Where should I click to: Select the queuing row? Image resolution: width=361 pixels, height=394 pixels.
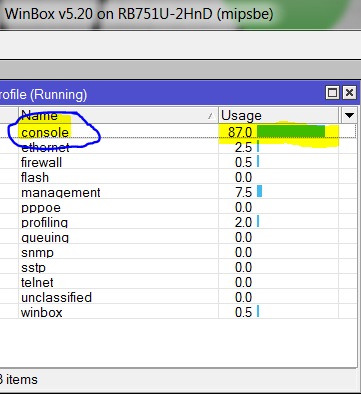click(178, 237)
